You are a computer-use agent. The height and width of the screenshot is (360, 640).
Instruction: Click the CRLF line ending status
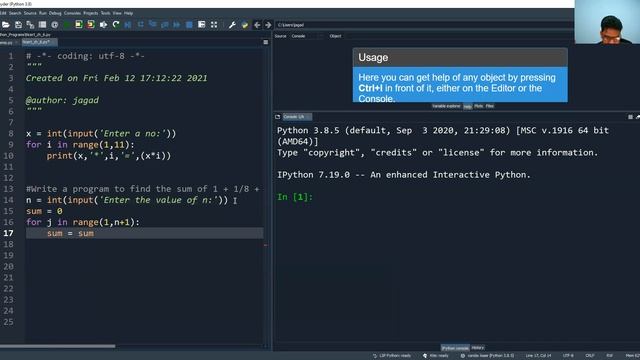tap(590, 356)
